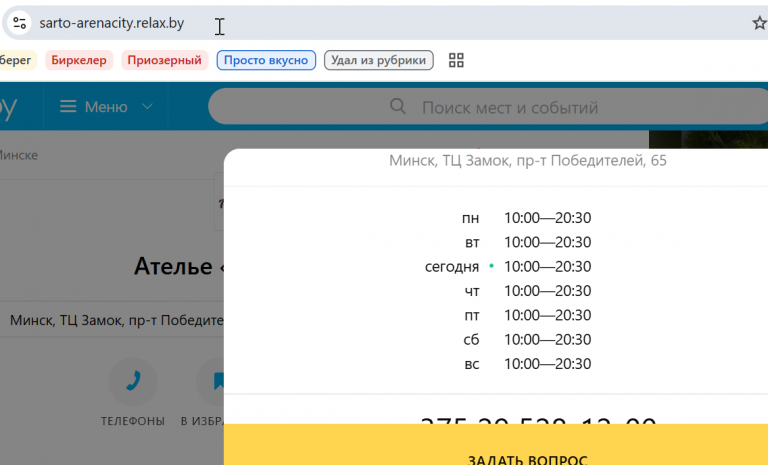
Task: Select the вт schedule row
Action: [x=528, y=242]
